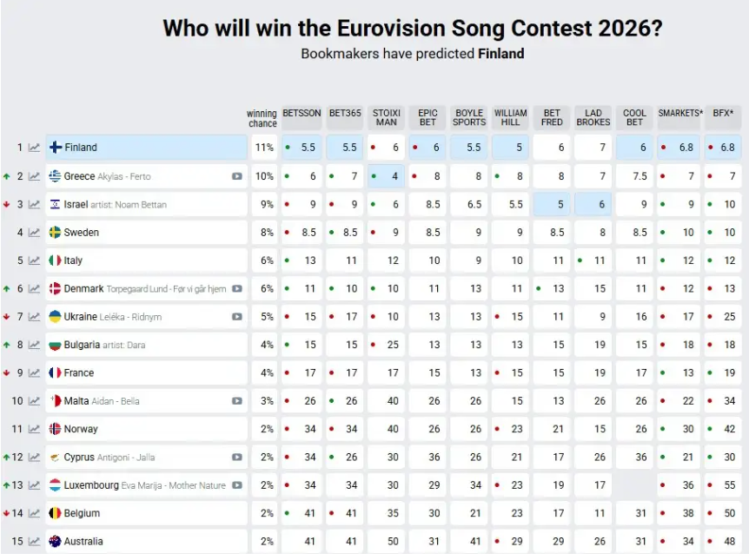Open Ukraine's video camera icon
Image resolution: width=749 pixels, height=560 pixels.
[x=237, y=317]
